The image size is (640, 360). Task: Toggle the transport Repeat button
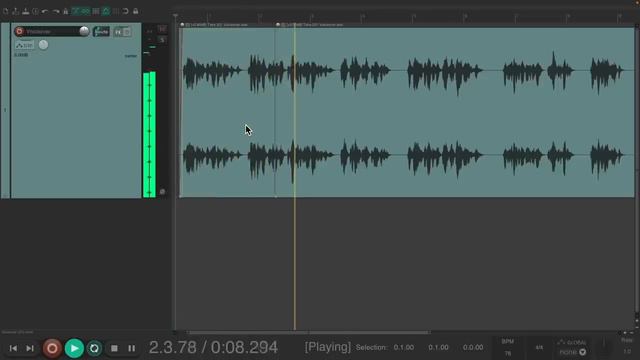point(94,348)
